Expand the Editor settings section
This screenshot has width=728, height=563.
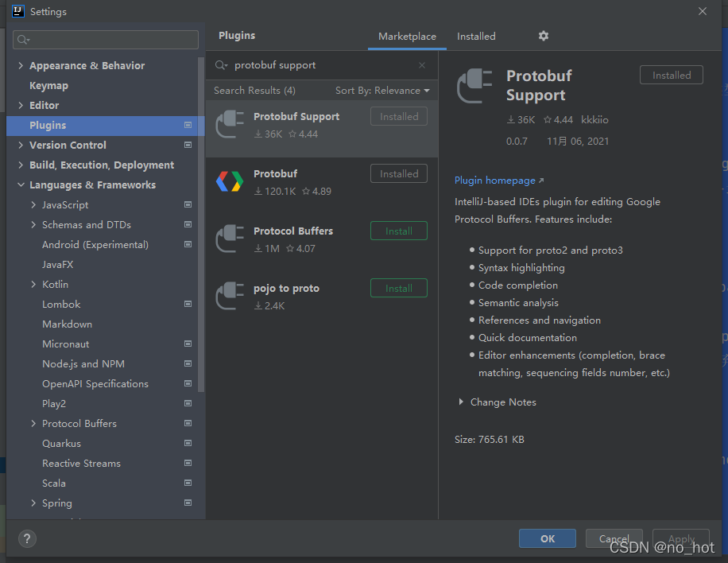pos(21,106)
